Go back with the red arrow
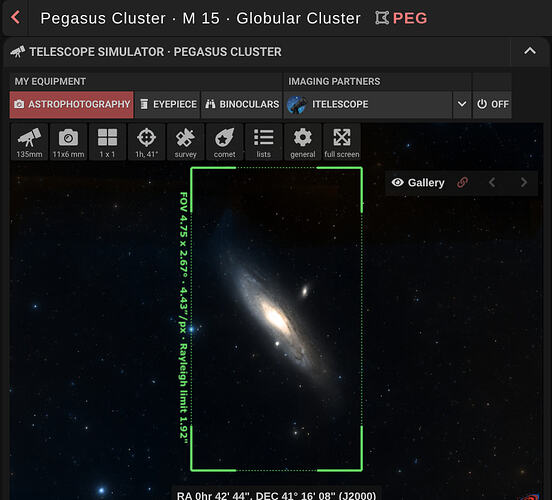Viewport: 552px width, 500px height. click(15, 17)
